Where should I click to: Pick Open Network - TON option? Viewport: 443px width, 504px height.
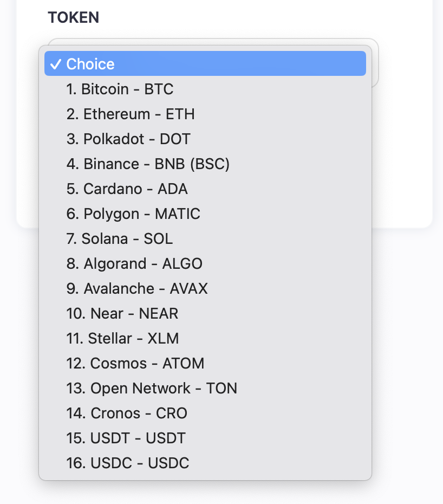(x=152, y=388)
